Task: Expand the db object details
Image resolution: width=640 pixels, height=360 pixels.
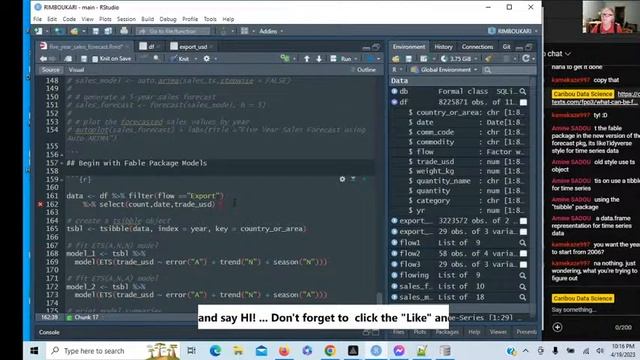Action: pos(394,91)
